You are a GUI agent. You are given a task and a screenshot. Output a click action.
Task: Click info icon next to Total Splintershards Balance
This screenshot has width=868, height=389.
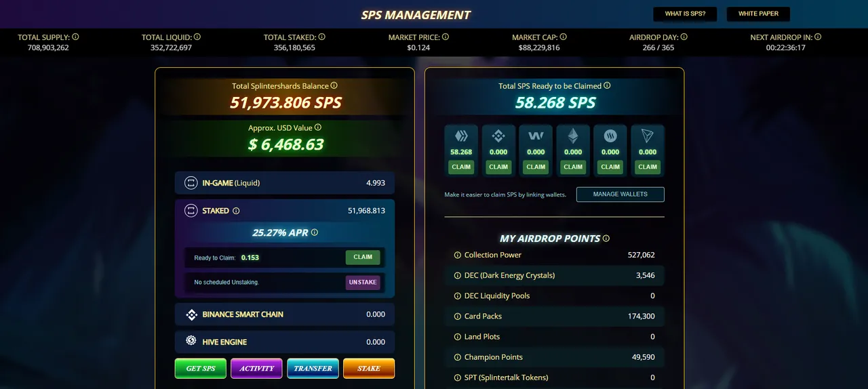[334, 86]
